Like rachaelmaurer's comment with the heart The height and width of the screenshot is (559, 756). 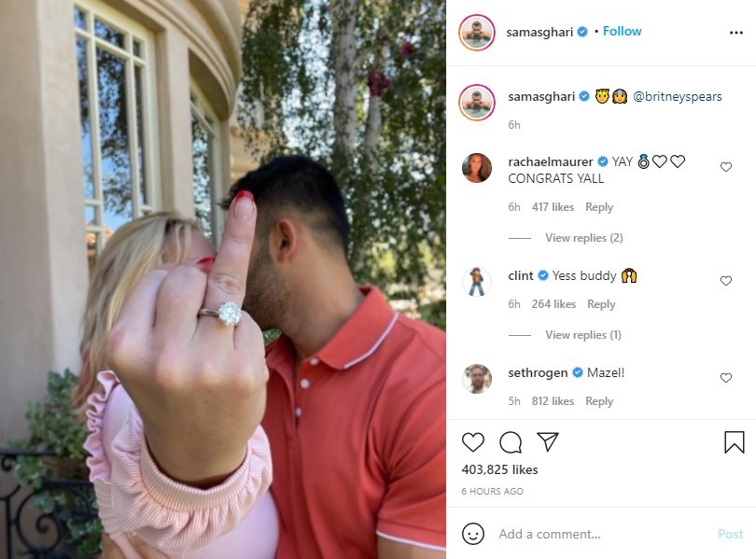[725, 167]
